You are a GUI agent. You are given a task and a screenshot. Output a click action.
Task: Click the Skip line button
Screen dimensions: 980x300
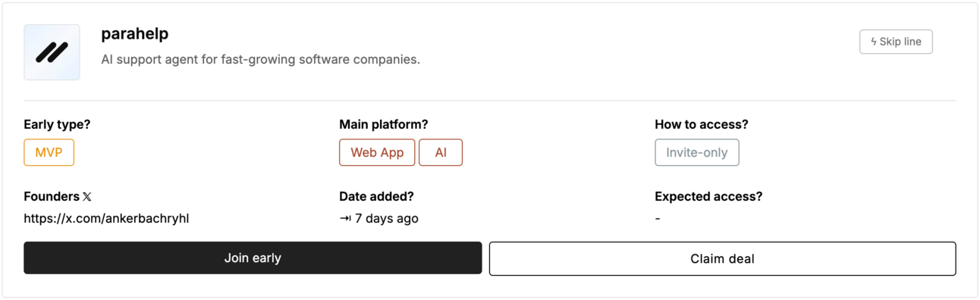click(896, 42)
